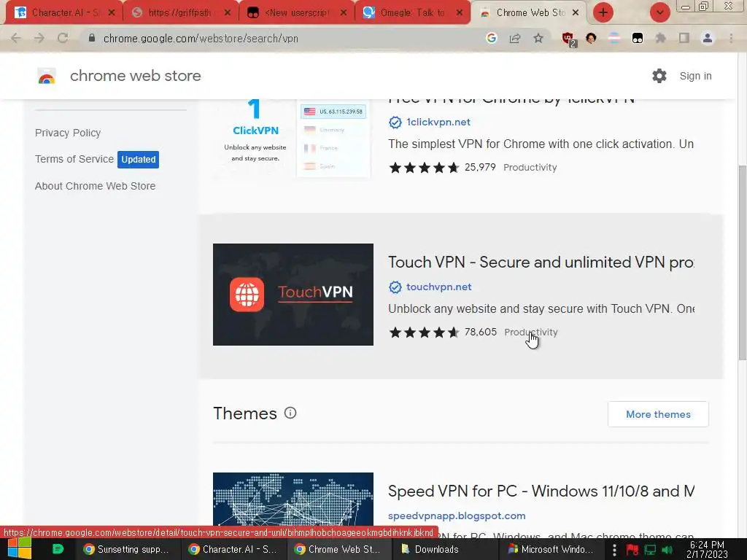Image resolution: width=747 pixels, height=560 pixels.
Task: Open the extensions puzzle piece menu
Action: point(660,38)
